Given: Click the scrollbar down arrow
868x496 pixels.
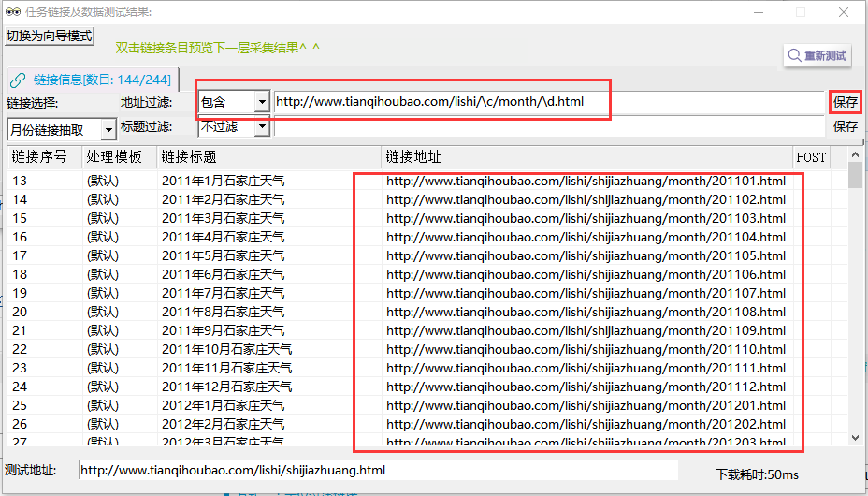Looking at the screenshot, I should click(855, 437).
